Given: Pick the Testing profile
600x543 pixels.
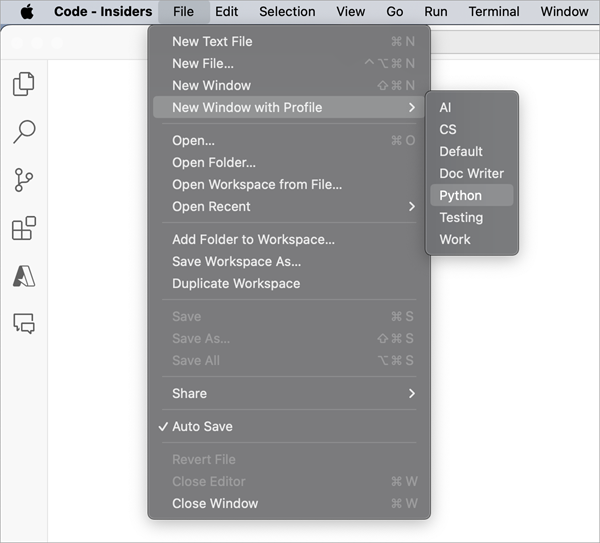Looking at the screenshot, I should [461, 217].
